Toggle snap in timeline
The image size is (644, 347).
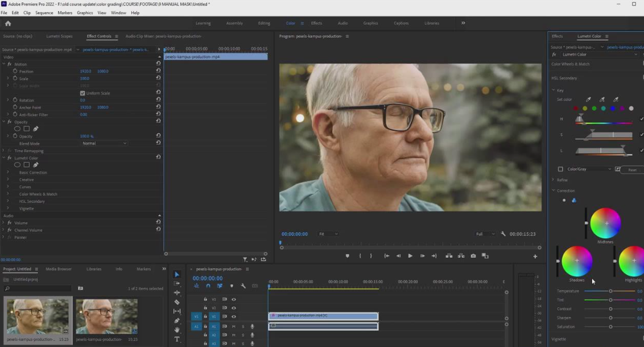[x=208, y=286]
